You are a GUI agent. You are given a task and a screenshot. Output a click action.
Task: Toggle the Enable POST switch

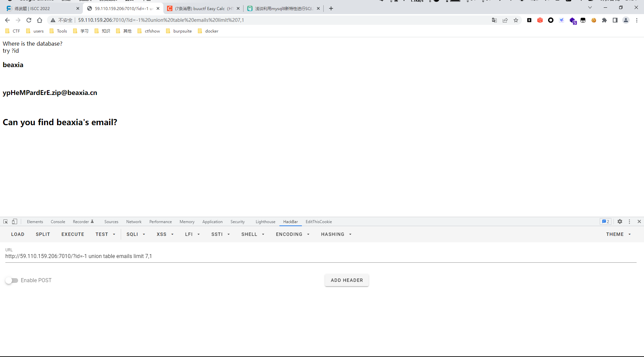coord(12,280)
